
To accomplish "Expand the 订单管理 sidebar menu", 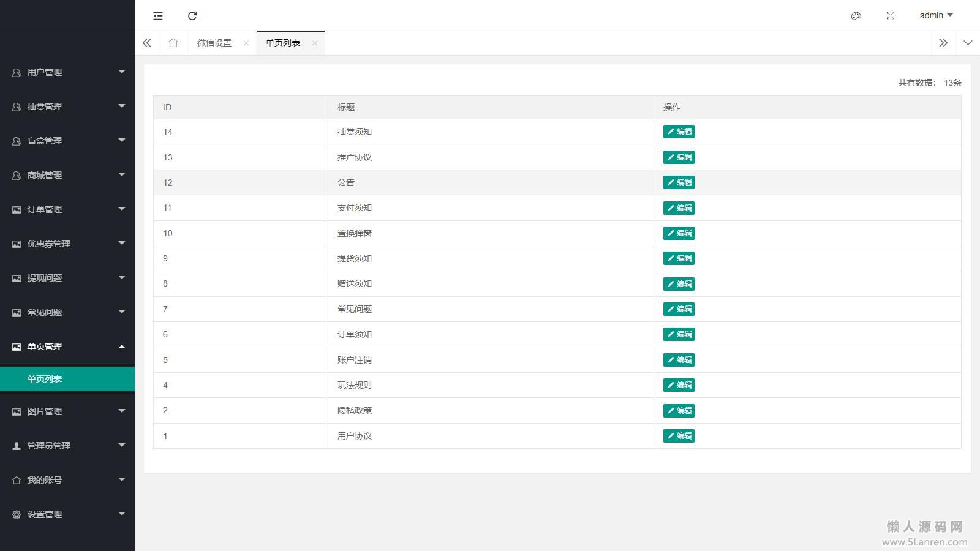I will [x=67, y=209].
